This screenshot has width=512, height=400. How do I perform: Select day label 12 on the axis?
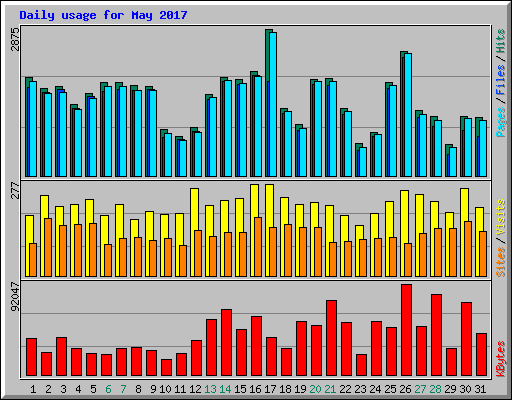[195, 389]
